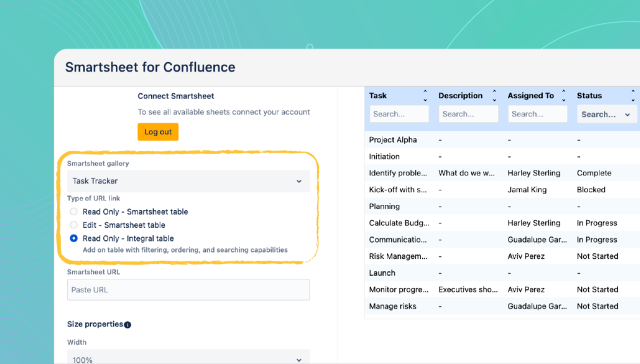Click the Size properties info icon

click(x=127, y=324)
